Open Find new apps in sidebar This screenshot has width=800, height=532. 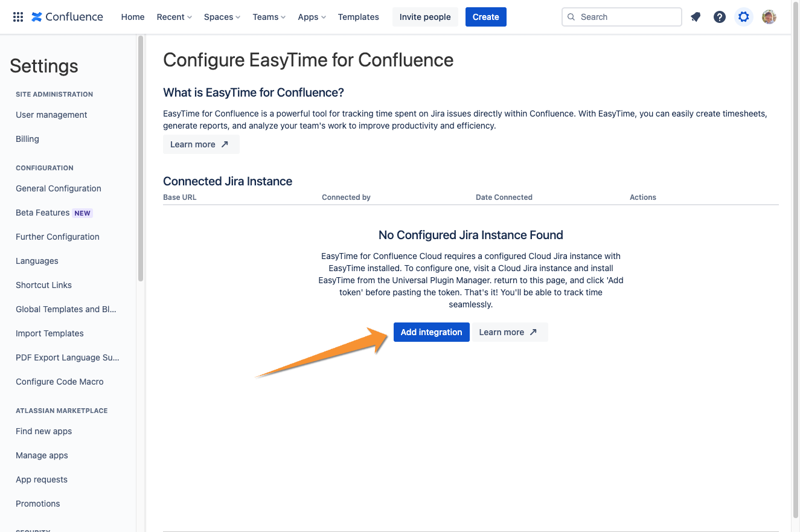(x=43, y=431)
